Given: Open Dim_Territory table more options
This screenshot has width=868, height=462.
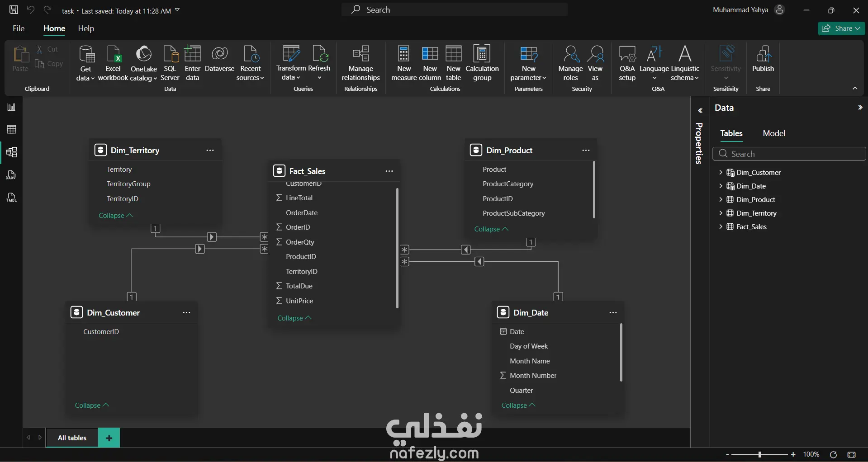Looking at the screenshot, I should [210, 151].
